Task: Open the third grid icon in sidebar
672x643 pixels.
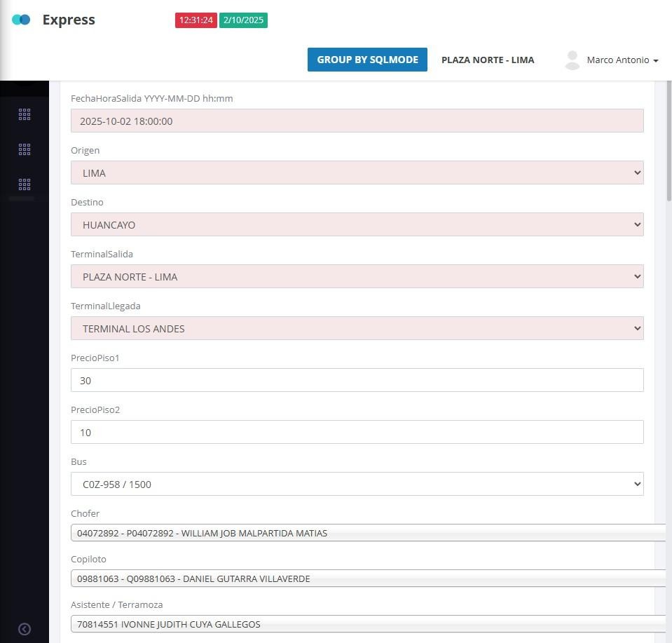Action: [x=25, y=184]
